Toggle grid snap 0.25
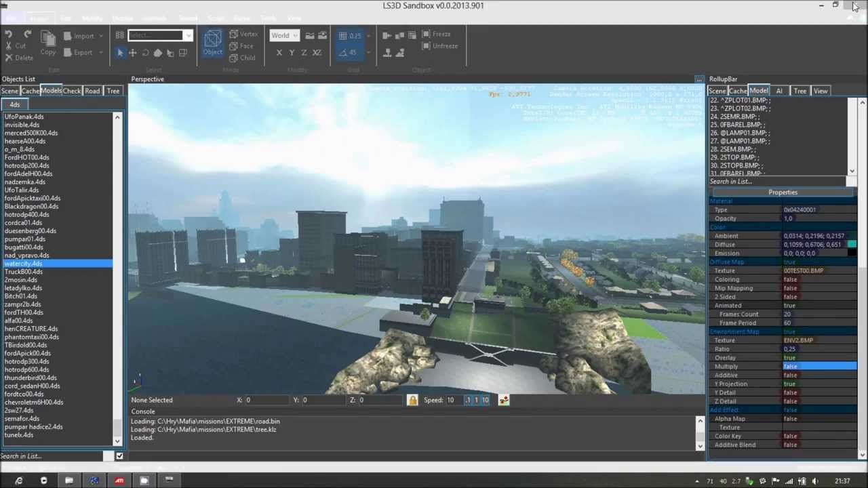Viewport: 868px width, 488px height. coord(350,35)
